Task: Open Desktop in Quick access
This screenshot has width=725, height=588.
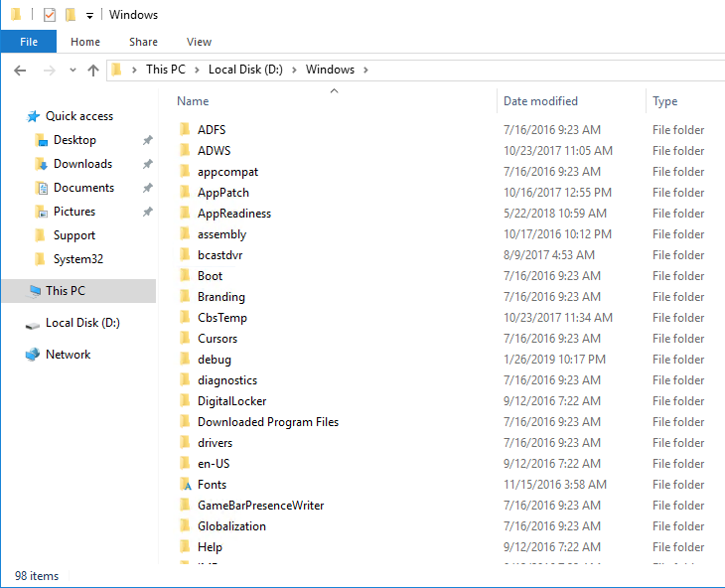Action: (x=74, y=140)
